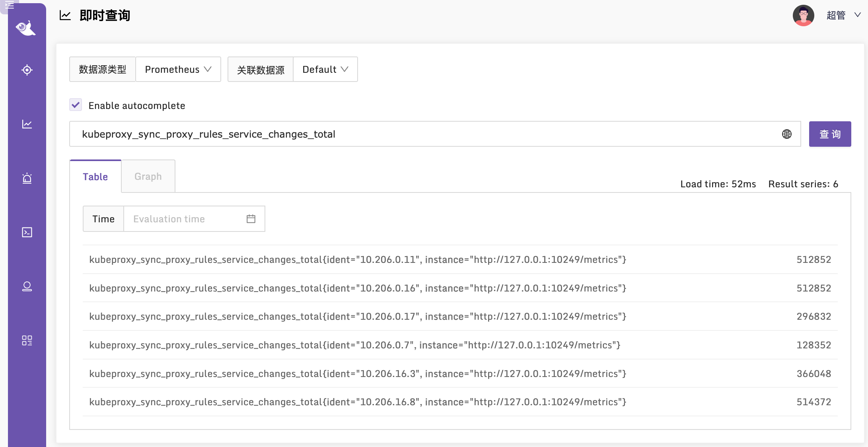This screenshot has width=868, height=447.
Task: Select the Table tab view
Action: click(95, 176)
